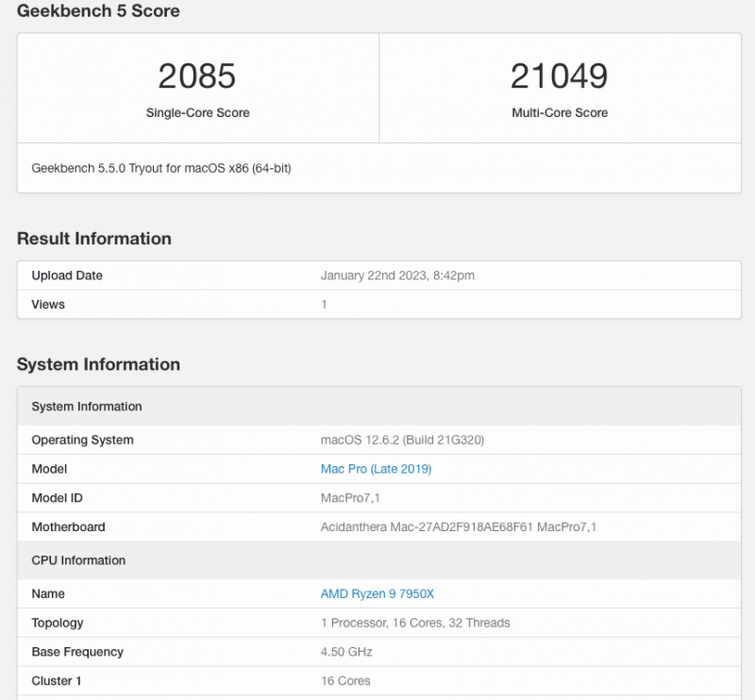Click the Acidanthera motherboard value
This screenshot has width=755, height=700.
459,527
